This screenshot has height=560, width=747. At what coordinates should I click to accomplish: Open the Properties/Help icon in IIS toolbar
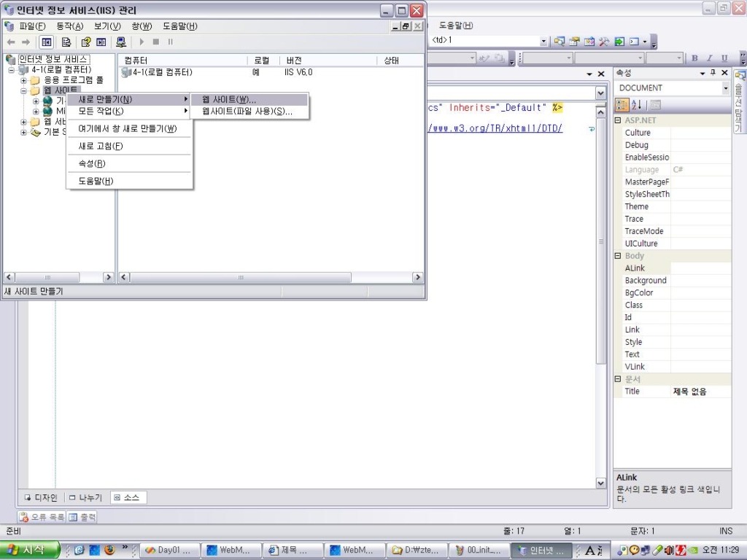pyautogui.click(x=86, y=42)
